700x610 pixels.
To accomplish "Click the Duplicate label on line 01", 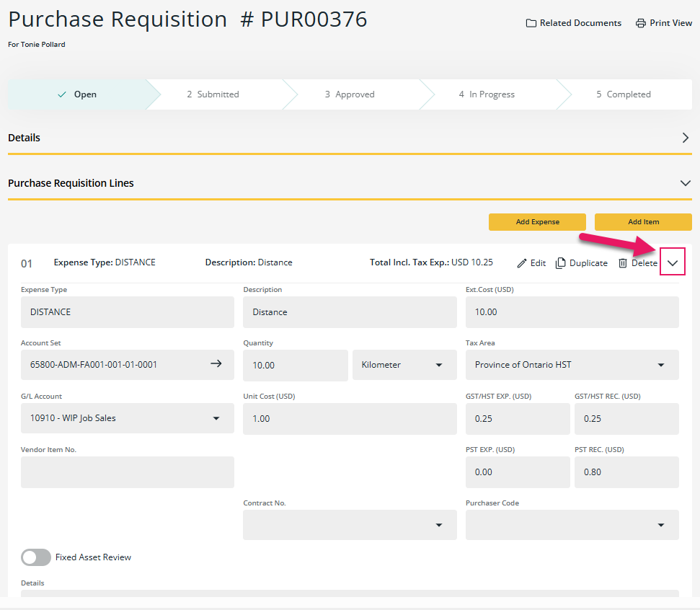I will click(x=588, y=263).
